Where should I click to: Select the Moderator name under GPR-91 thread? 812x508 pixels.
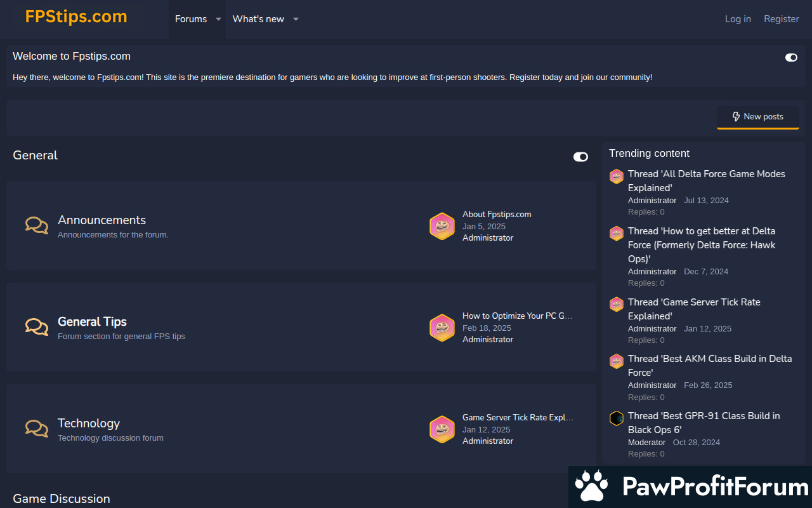coord(646,443)
